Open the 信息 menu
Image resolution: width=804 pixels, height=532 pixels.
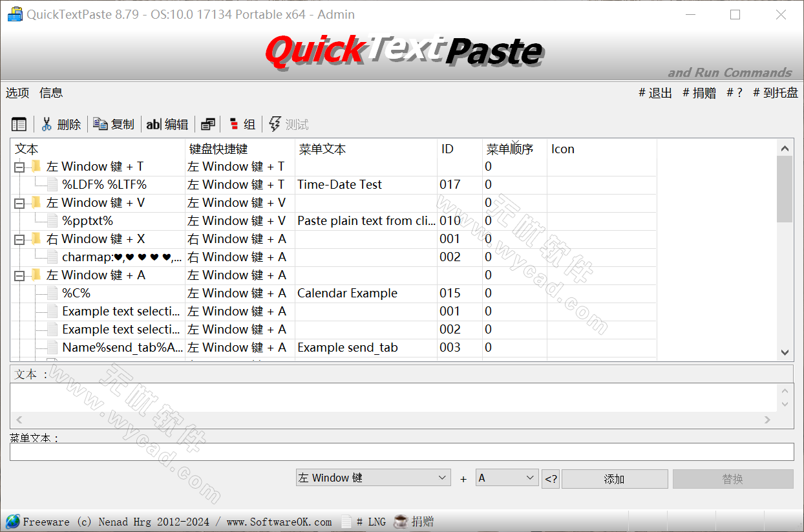click(50, 92)
